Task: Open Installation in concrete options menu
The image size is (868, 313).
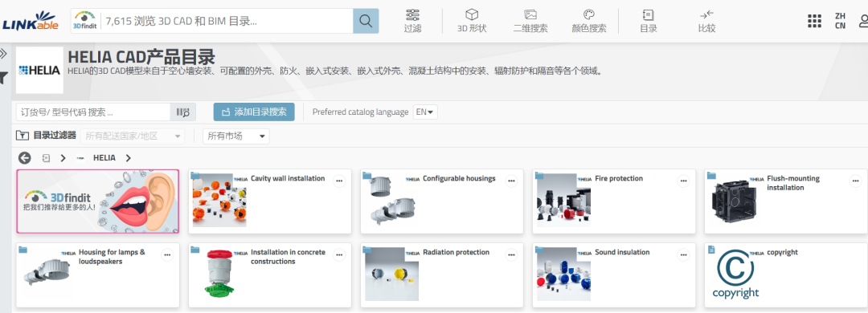Action: click(x=339, y=255)
